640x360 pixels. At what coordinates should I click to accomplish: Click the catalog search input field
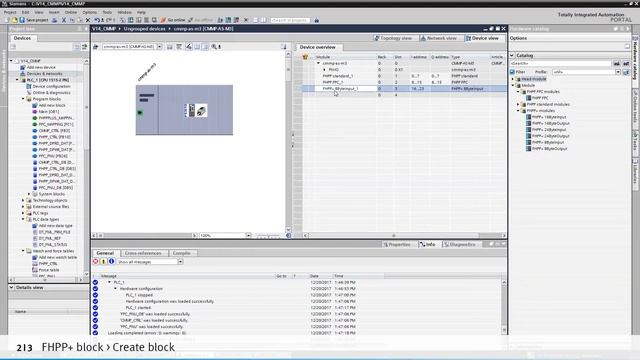click(560, 63)
